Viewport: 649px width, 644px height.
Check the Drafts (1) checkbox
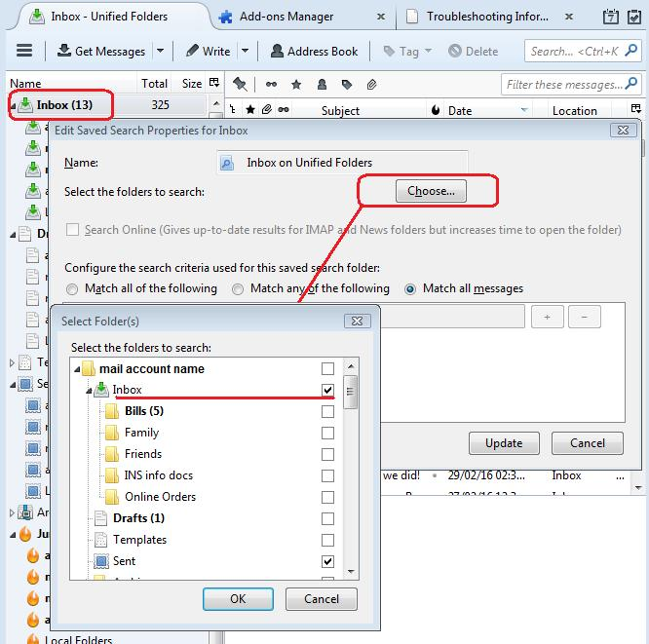tap(327, 518)
